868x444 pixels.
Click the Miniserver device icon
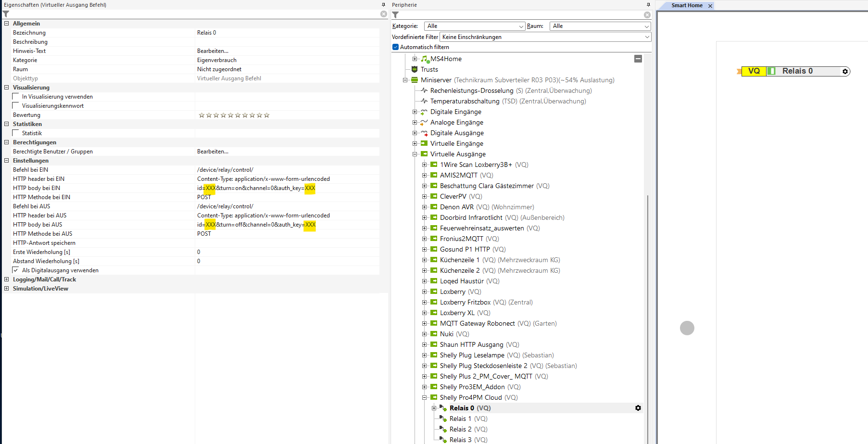(415, 80)
